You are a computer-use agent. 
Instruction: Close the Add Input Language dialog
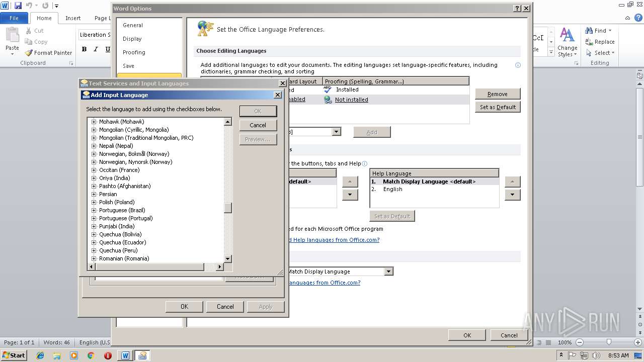(x=277, y=95)
